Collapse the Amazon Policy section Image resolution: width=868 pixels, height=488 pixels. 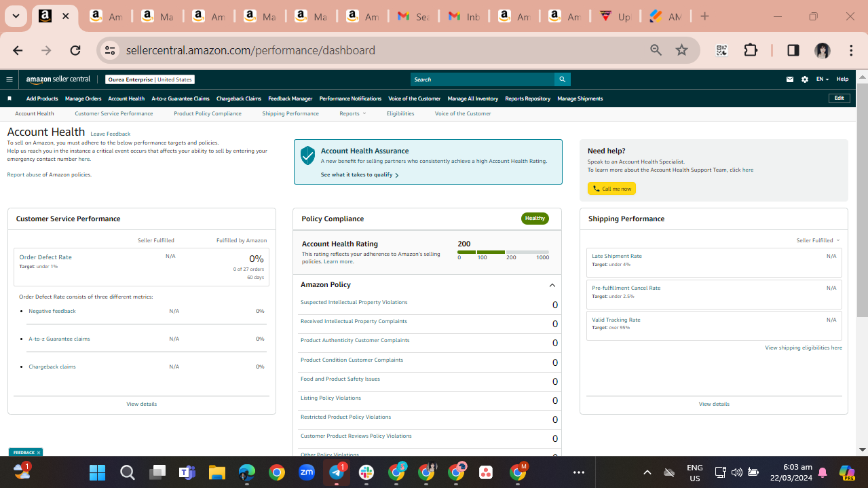552,285
